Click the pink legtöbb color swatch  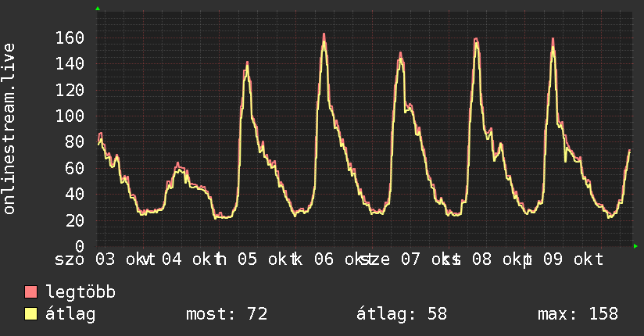pos(30,291)
